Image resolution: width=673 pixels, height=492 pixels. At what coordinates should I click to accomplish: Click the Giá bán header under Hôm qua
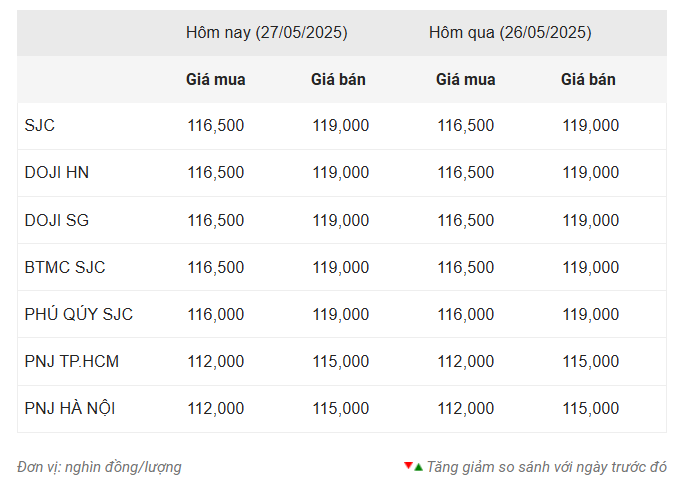(x=588, y=79)
